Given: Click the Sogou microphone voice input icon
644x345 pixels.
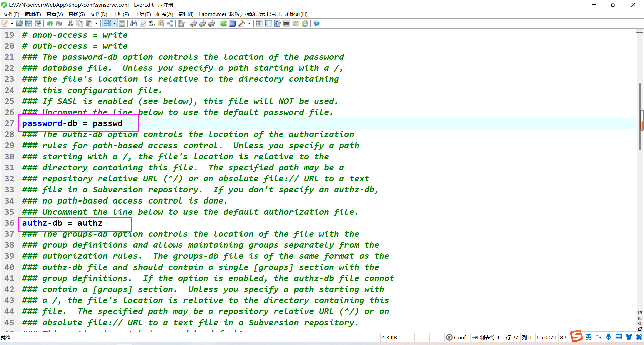Looking at the screenshot, I should (x=608, y=337).
